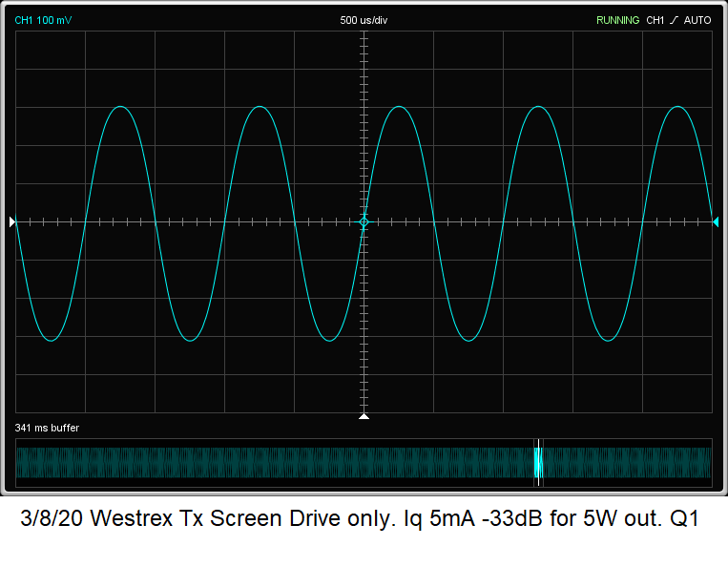Click the CH1 trigger source label
This screenshot has width=728, height=567.
click(x=655, y=20)
